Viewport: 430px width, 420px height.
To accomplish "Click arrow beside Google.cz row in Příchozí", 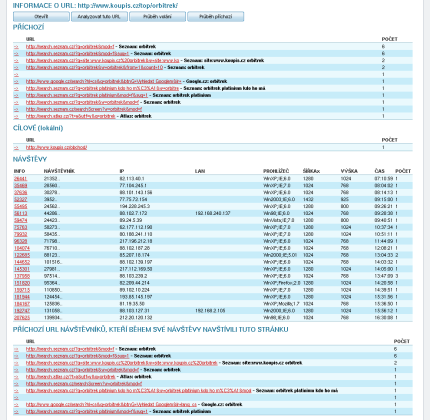I will (x=16, y=81).
